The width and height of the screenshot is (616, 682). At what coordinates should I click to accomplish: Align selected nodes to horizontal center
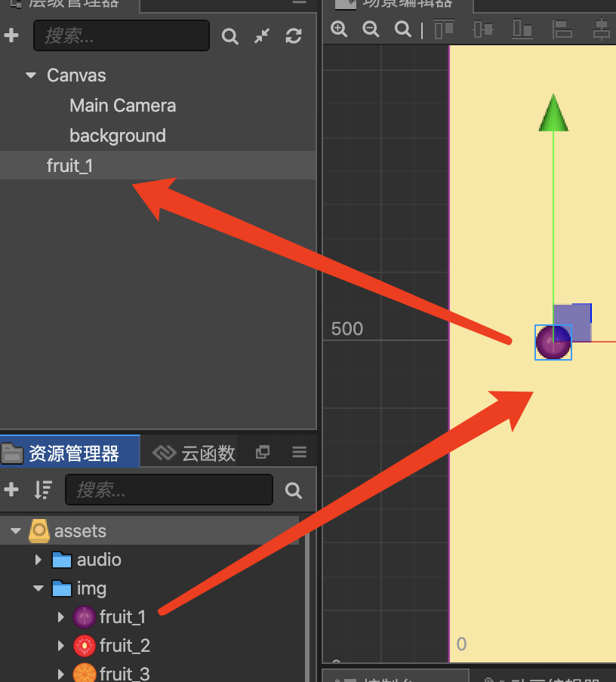click(602, 29)
